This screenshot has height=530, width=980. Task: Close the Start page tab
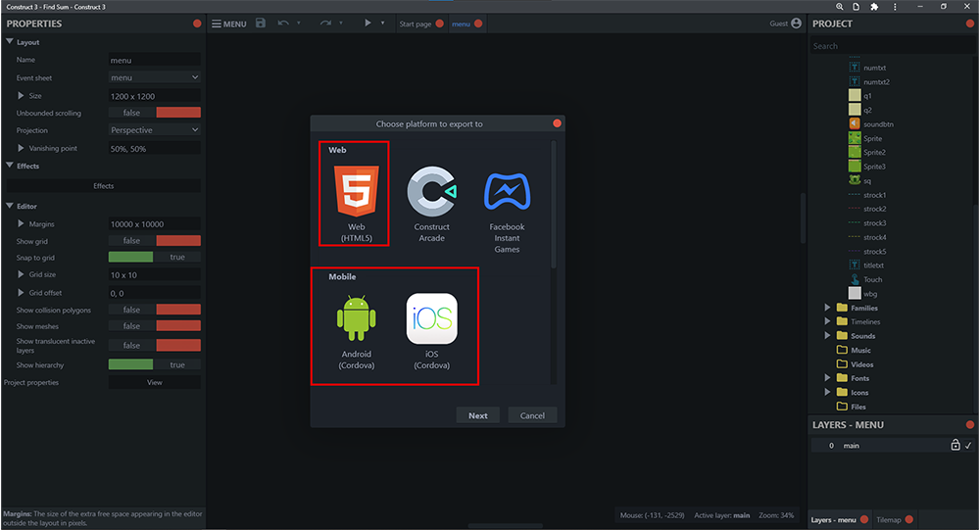tap(439, 24)
